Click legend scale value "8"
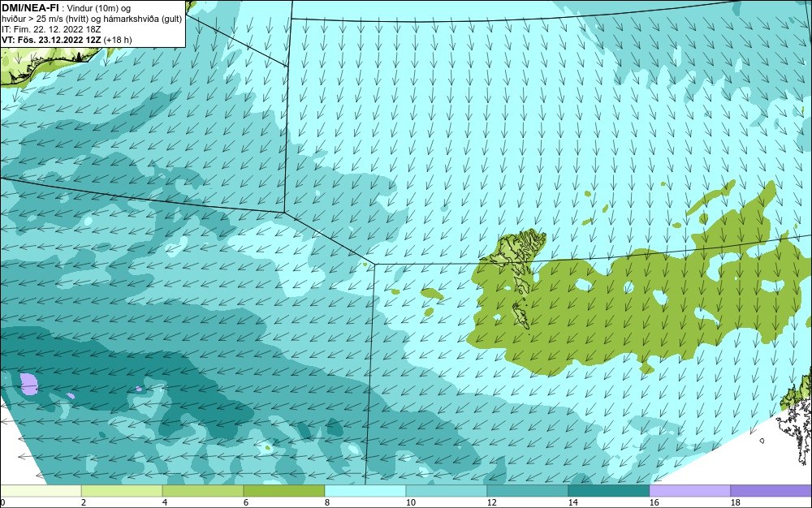The width and height of the screenshot is (812, 508). [326, 502]
